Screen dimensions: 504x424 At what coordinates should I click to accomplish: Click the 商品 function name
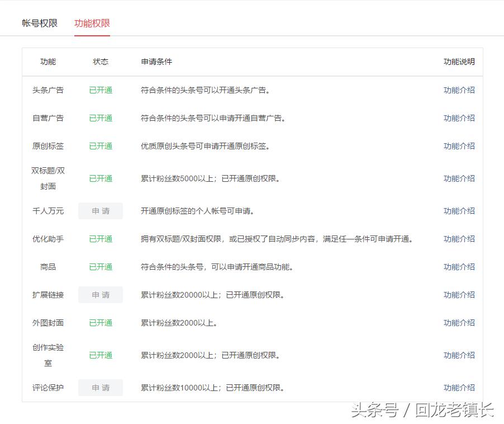click(48, 267)
